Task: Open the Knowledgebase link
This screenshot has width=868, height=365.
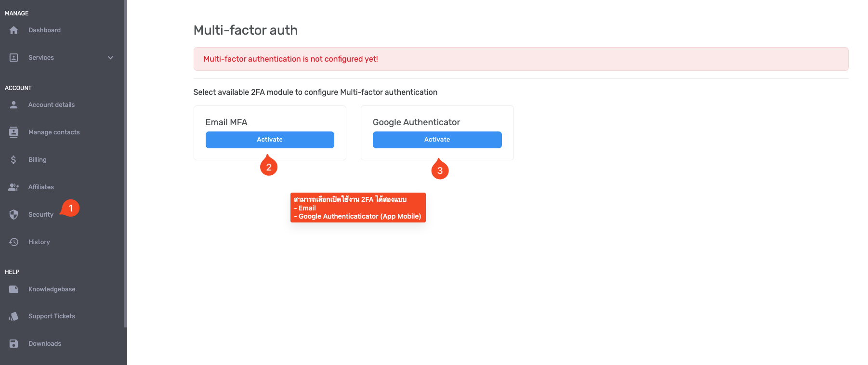Action: (52, 289)
